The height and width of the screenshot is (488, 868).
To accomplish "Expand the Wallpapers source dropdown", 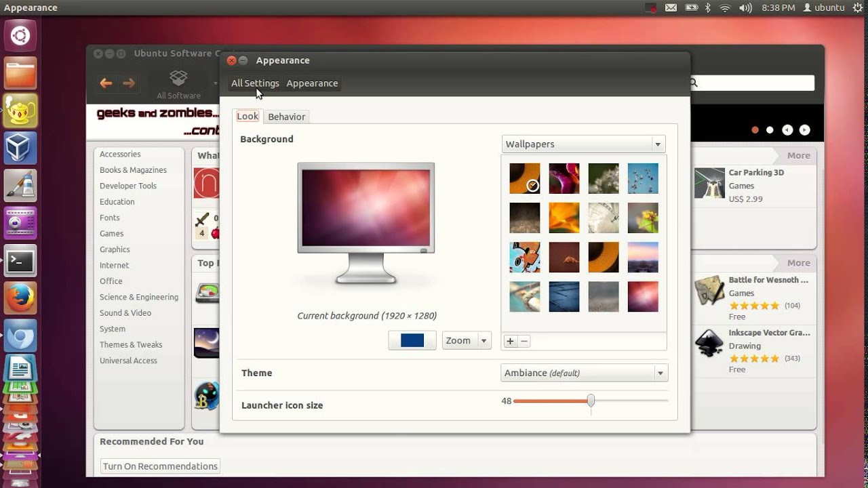I will click(584, 144).
